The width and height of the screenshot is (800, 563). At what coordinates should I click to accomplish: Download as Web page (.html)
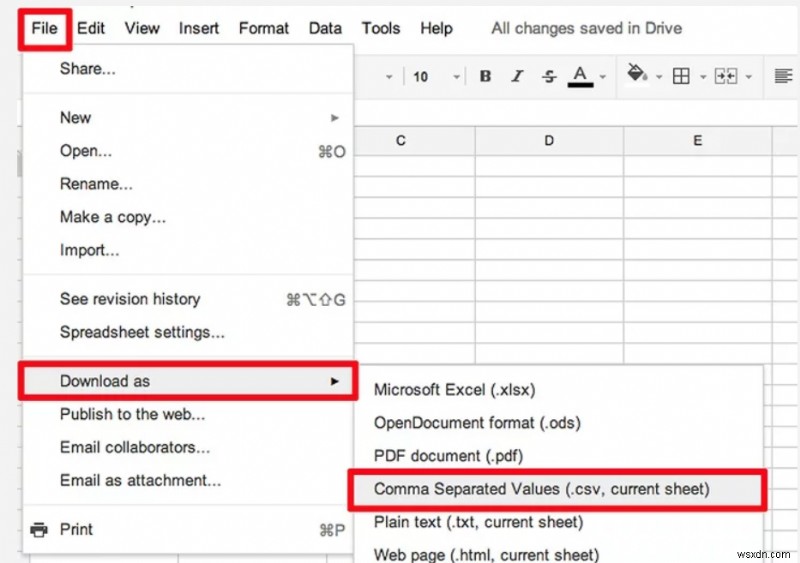click(x=559, y=553)
